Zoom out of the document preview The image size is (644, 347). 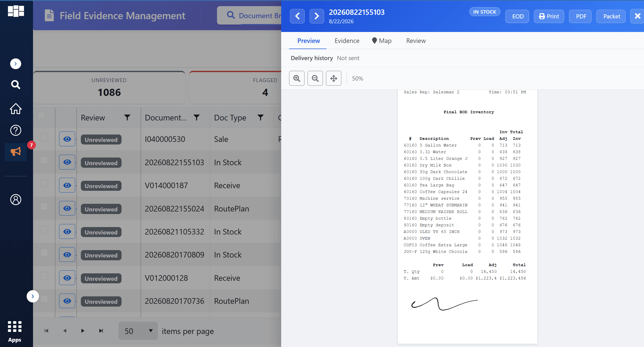[315, 78]
